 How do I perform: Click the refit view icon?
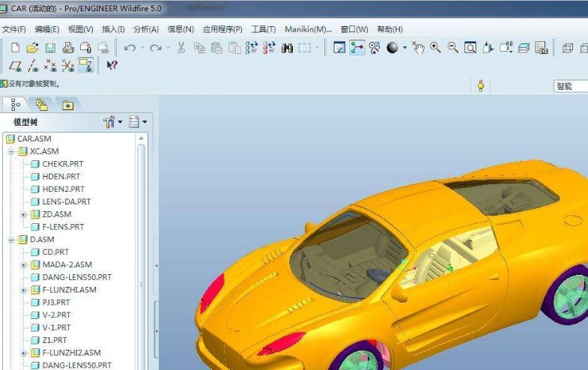pos(470,48)
